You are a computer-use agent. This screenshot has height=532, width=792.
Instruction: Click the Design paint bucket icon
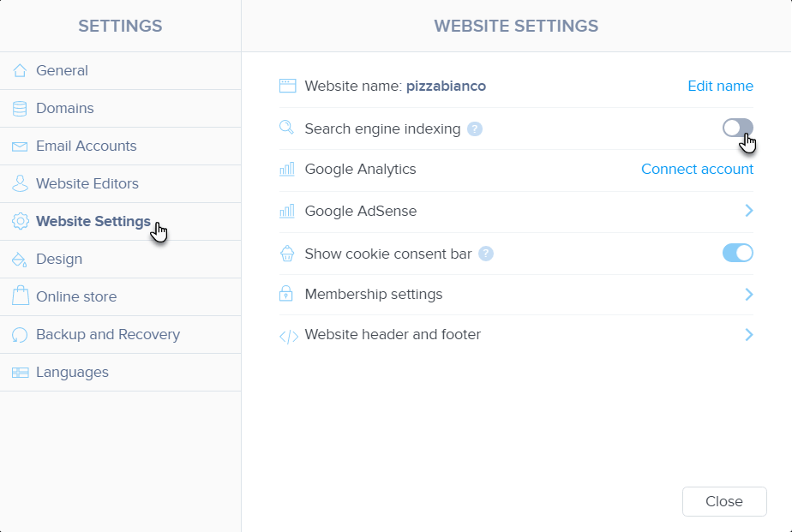click(20, 260)
